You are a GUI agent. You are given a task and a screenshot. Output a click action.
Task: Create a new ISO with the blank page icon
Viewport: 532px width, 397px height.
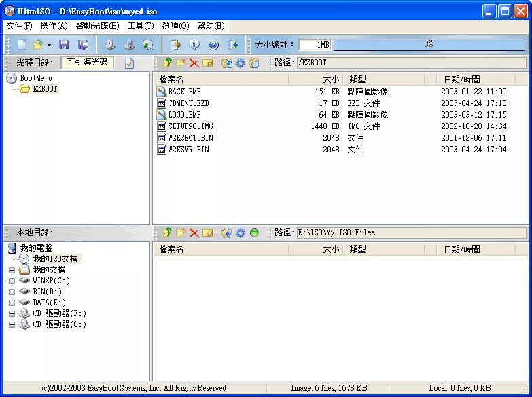(x=22, y=44)
